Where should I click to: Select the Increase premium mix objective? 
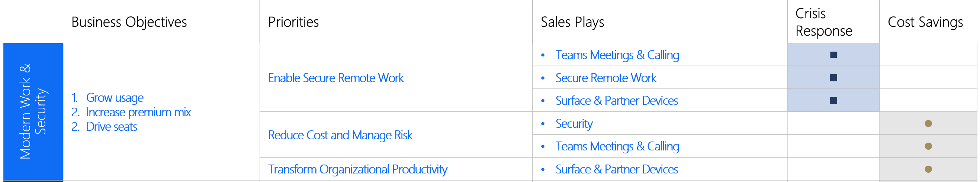click(x=138, y=112)
